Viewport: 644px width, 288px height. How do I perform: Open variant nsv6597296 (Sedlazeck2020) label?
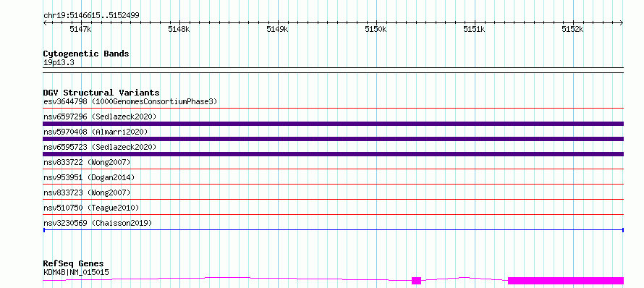pyautogui.click(x=100, y=117)
